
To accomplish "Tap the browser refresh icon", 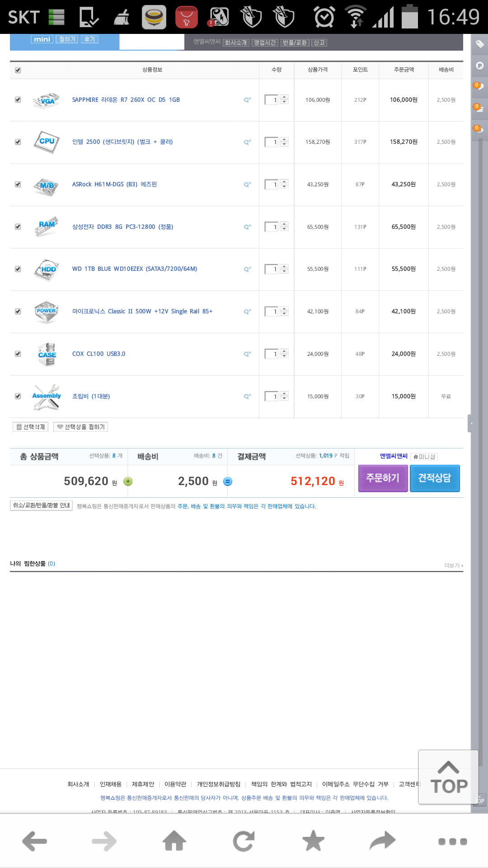I will (x=244, y=841).
